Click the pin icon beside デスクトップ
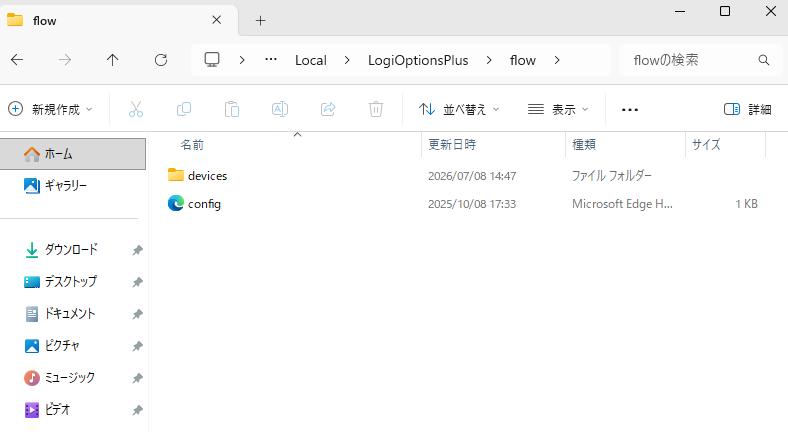The height and width of the screenshot is (432, 788). pyautogui.click(x=137, y=282)
